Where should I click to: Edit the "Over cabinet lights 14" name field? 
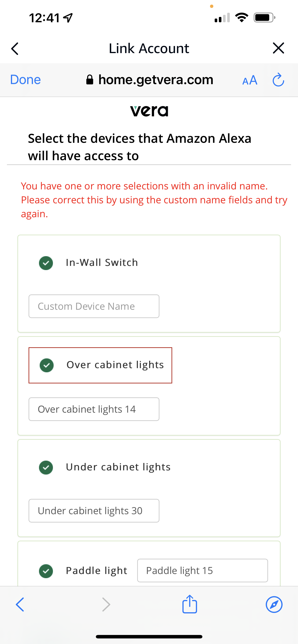94,409
